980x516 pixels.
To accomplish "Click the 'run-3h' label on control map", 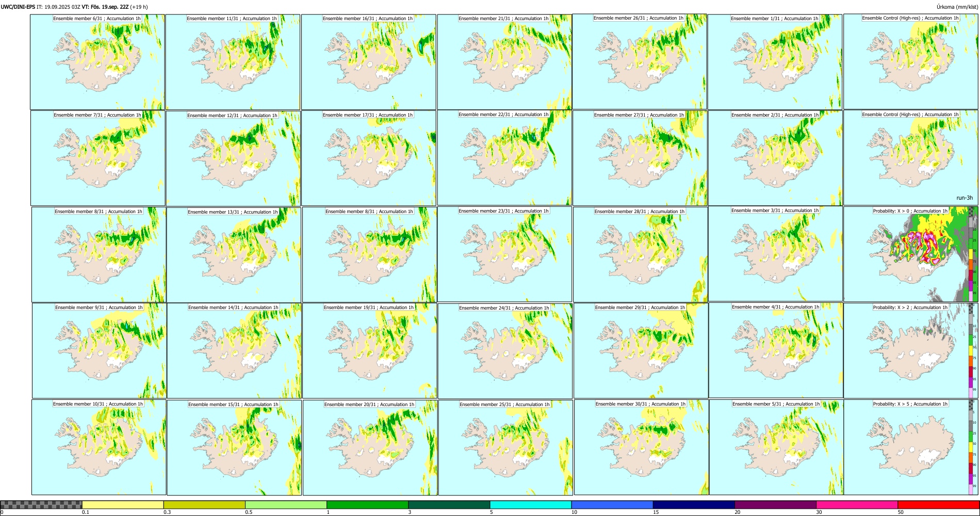I will coord(964,198).
